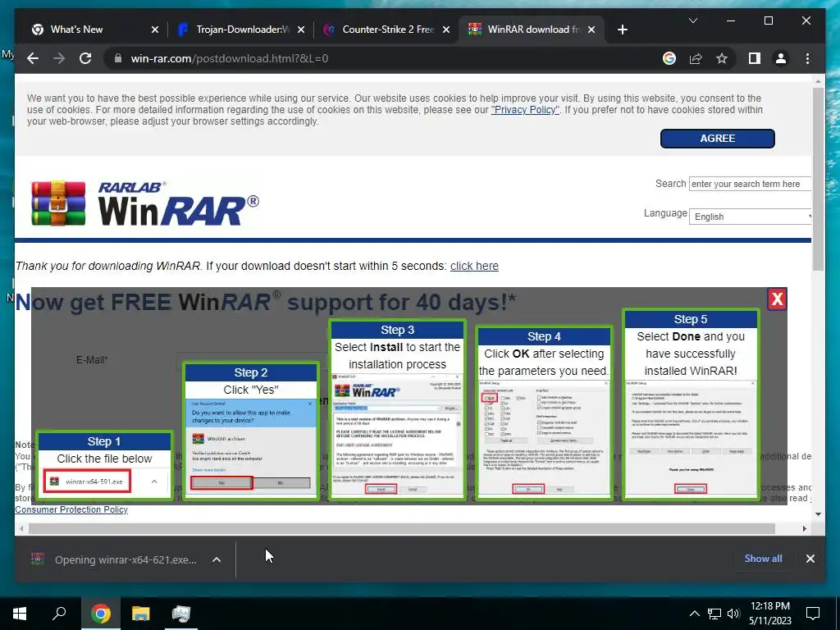
Task: Go forward with the browser arrow
Action: (59, 58)
